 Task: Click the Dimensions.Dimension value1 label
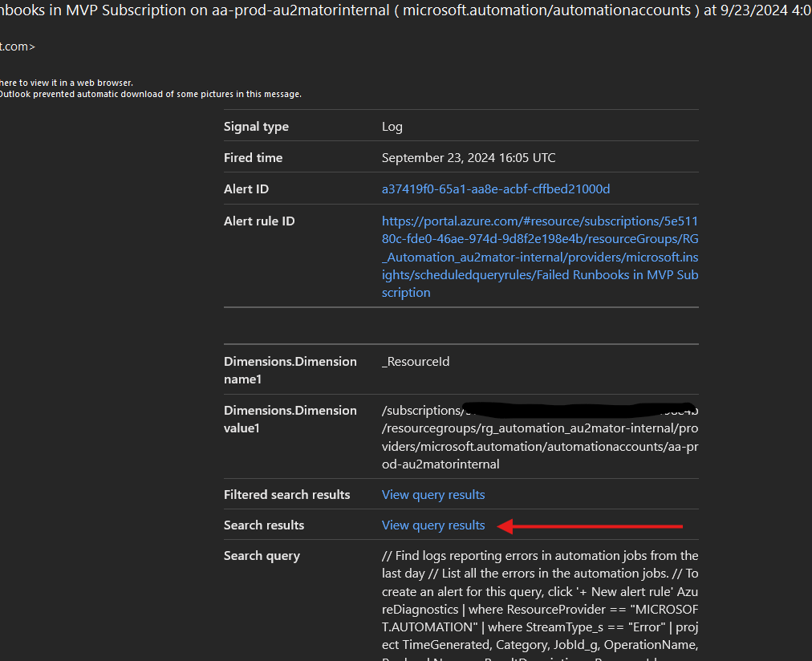pyautogui.click(x=290, y=419)
